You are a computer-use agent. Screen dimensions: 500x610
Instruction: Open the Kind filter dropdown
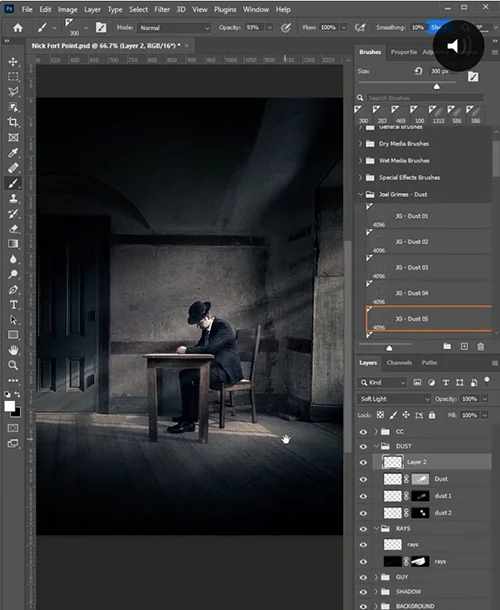pyautogui.click(x=382, y=382)
